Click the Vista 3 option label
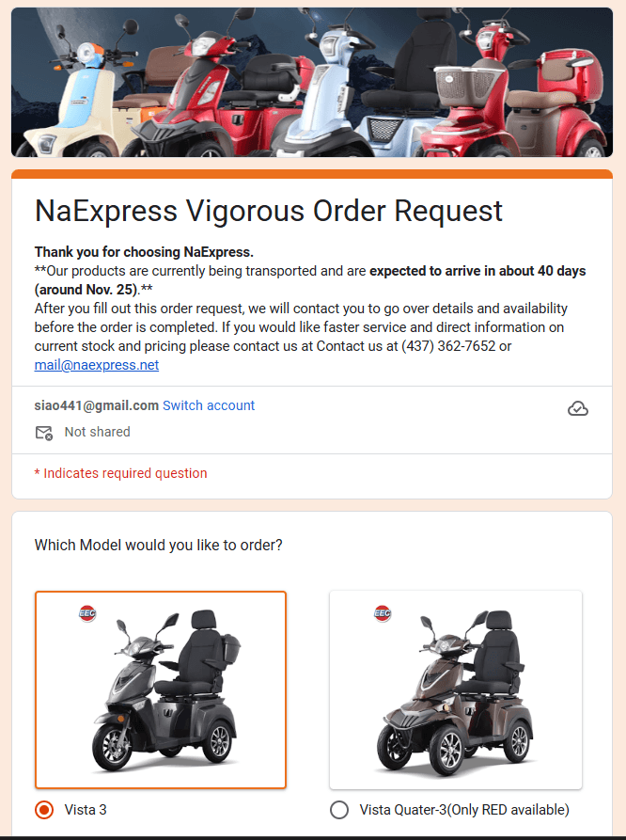 click(86, 810)
